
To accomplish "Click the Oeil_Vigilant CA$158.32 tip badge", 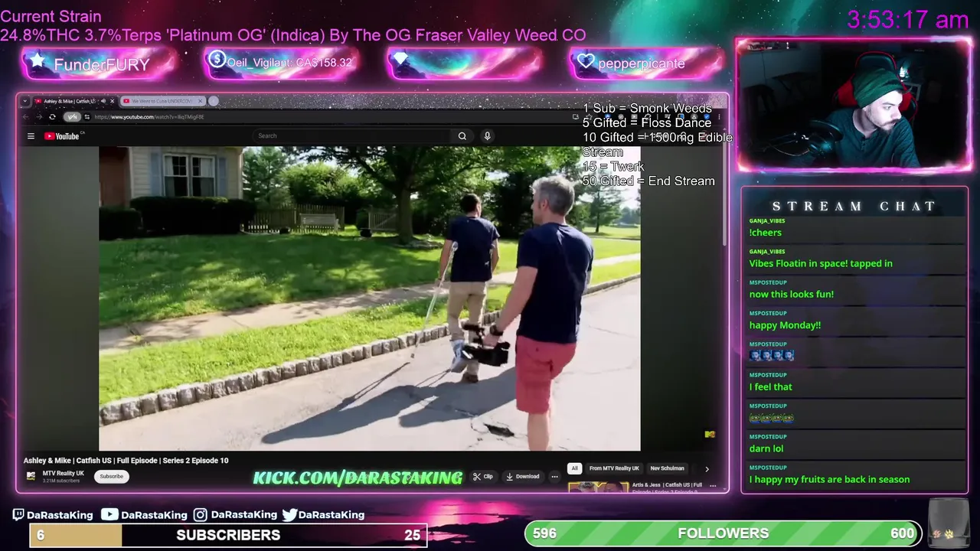I will point(280,63).
